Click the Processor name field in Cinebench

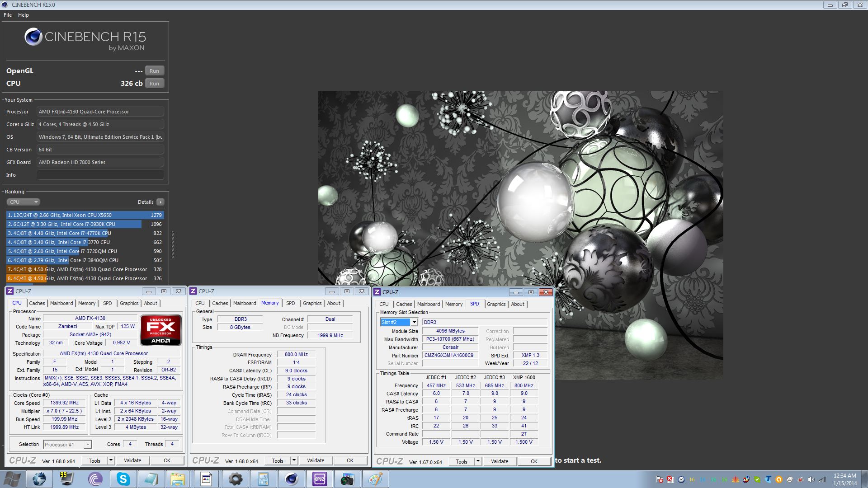tap(100, 112)
